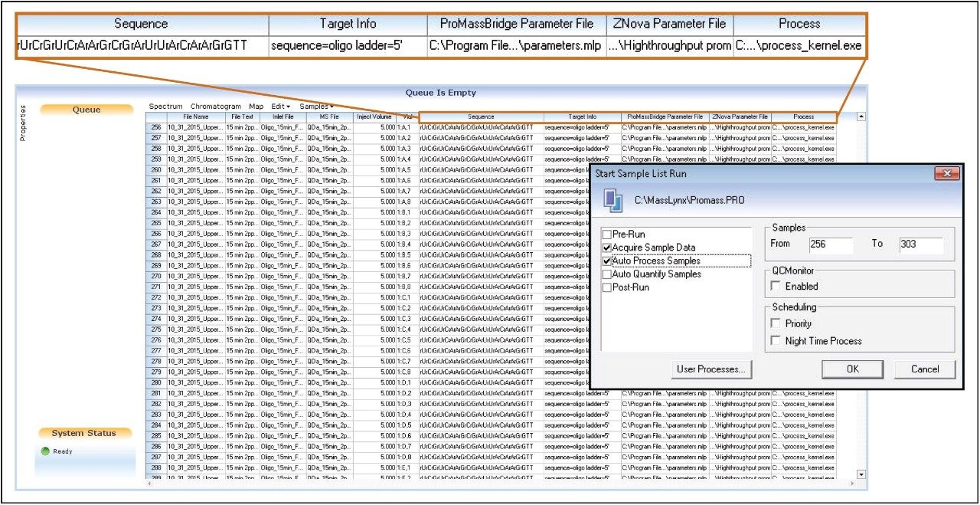Click vial cell 1:A,1
980x505 pixels.
(406, 127)
